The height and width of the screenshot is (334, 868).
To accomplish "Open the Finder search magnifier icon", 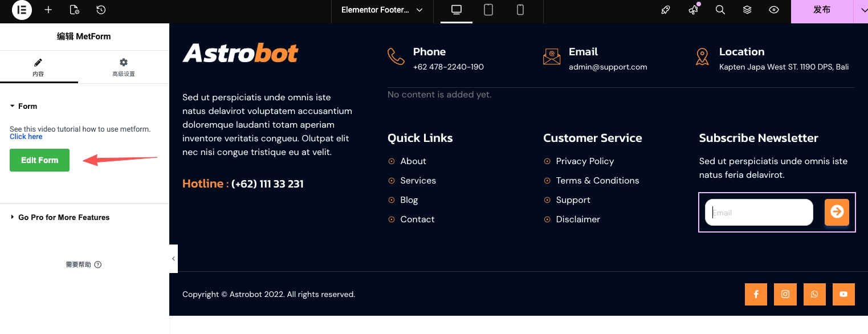I will [x=720, y=10].
